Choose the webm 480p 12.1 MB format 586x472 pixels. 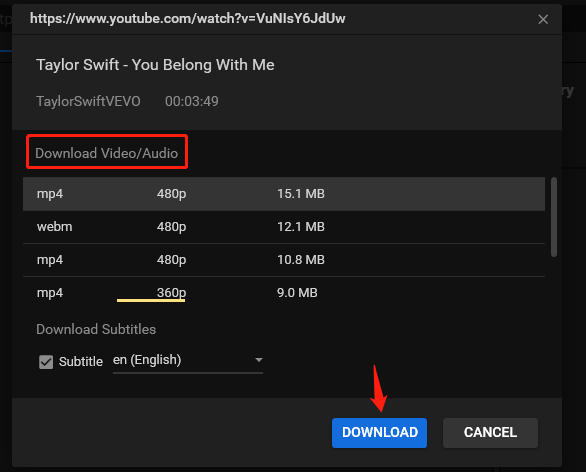[284, 227]
